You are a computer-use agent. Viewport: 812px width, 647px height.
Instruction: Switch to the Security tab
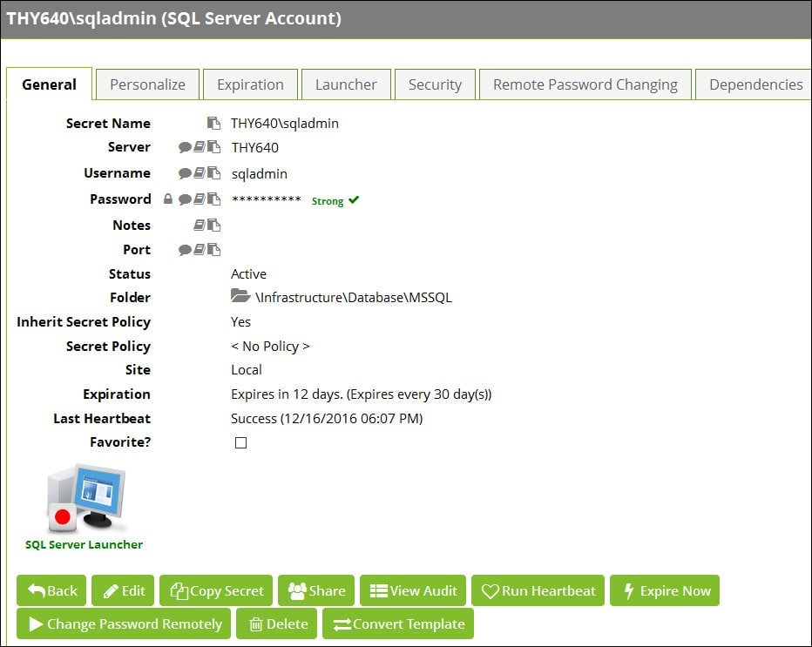point(435,84)
